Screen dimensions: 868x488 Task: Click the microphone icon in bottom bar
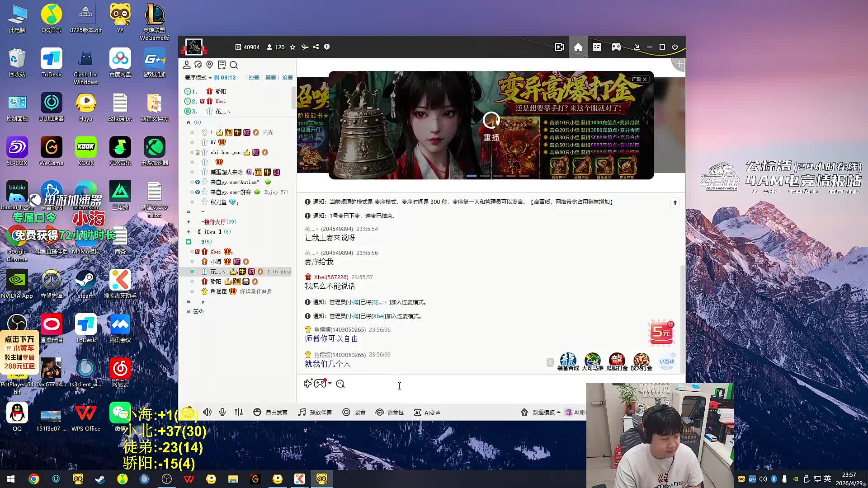pos(222,412)
